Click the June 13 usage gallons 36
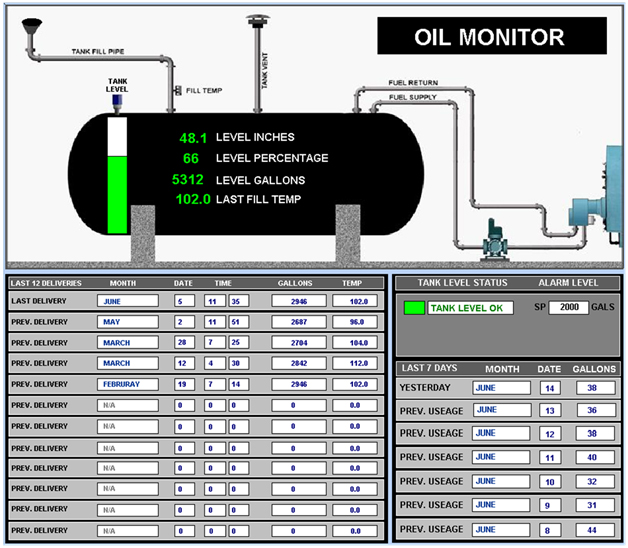628x548 pixels. pyautogui.click(x=596, y=410)
